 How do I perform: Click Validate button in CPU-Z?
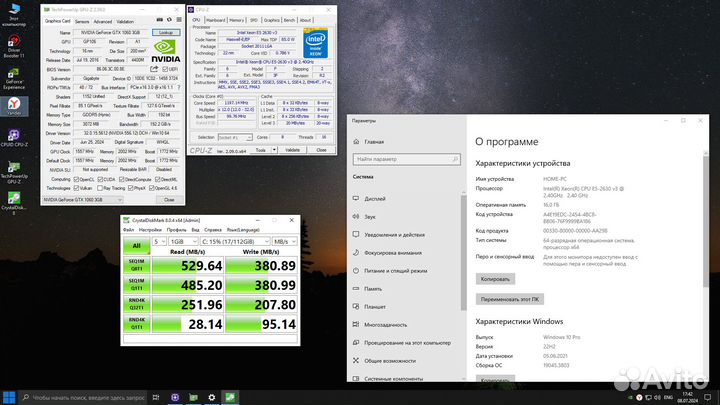[x=292, y=150]
